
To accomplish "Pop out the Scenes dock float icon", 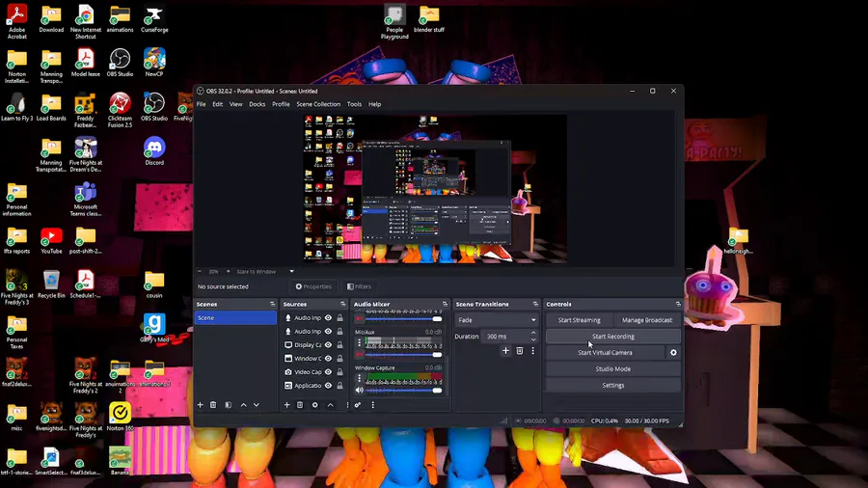I will [272, 305].
